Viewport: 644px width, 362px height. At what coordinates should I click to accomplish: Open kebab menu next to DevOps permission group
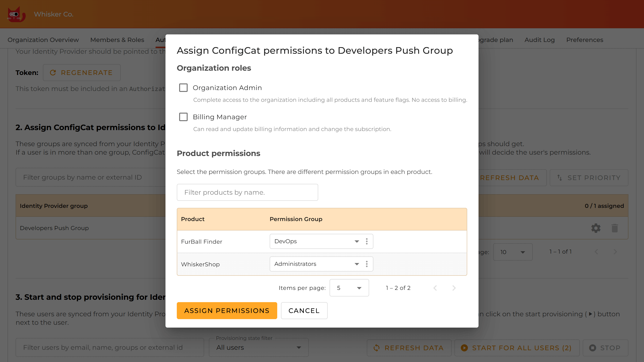(367, 241)
